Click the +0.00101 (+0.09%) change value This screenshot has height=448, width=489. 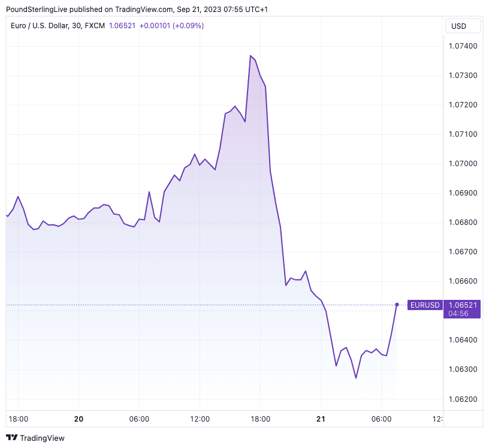click(x=171, y=26)
